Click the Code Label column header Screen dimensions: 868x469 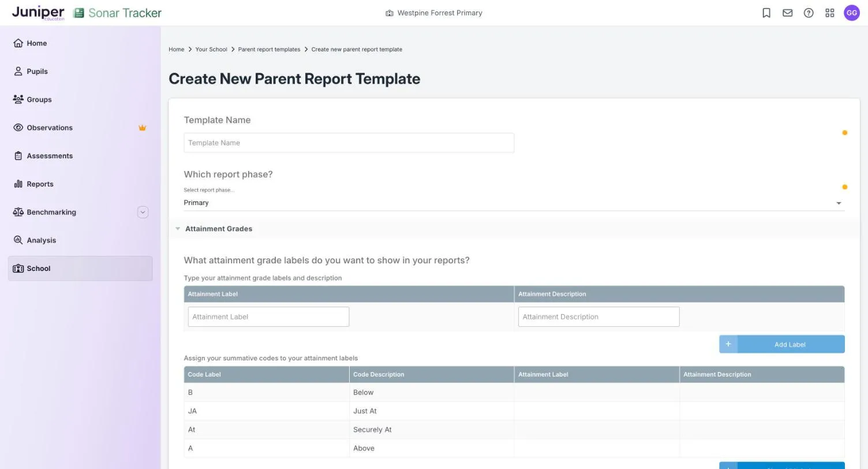point(267,374)
